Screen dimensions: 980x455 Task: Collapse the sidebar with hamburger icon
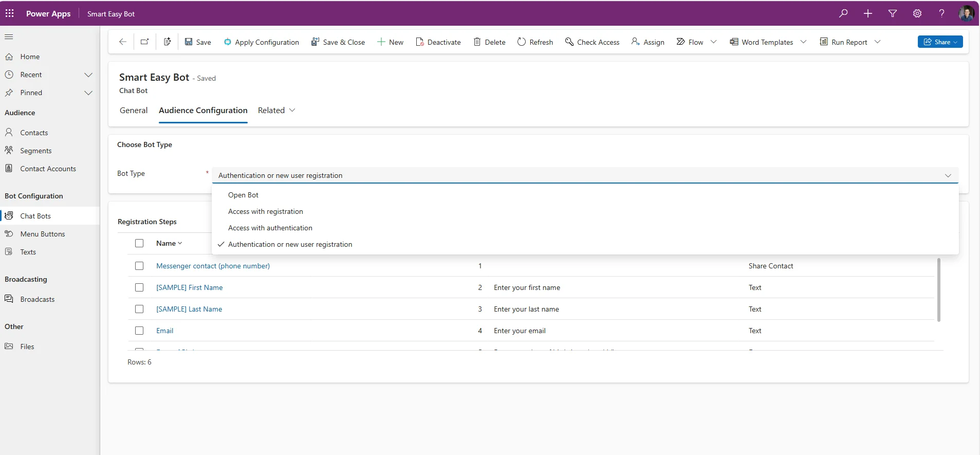pyautogui.click(x=9, y=37)
